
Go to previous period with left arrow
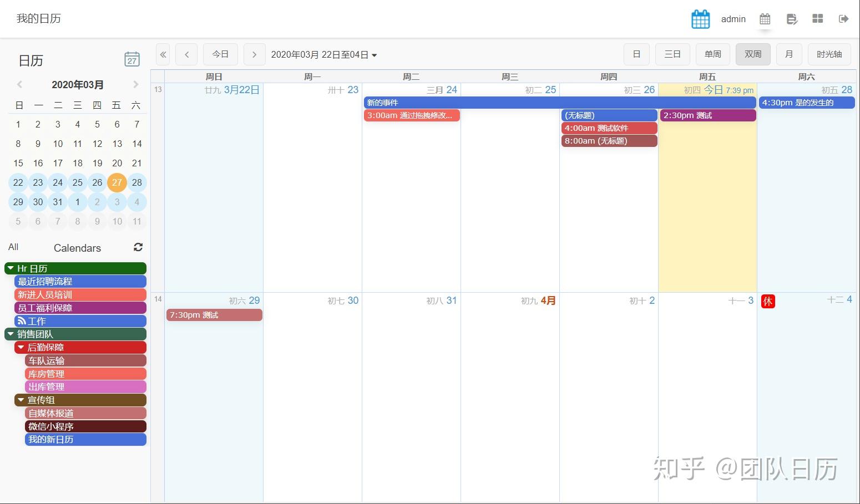pos(186,54)
